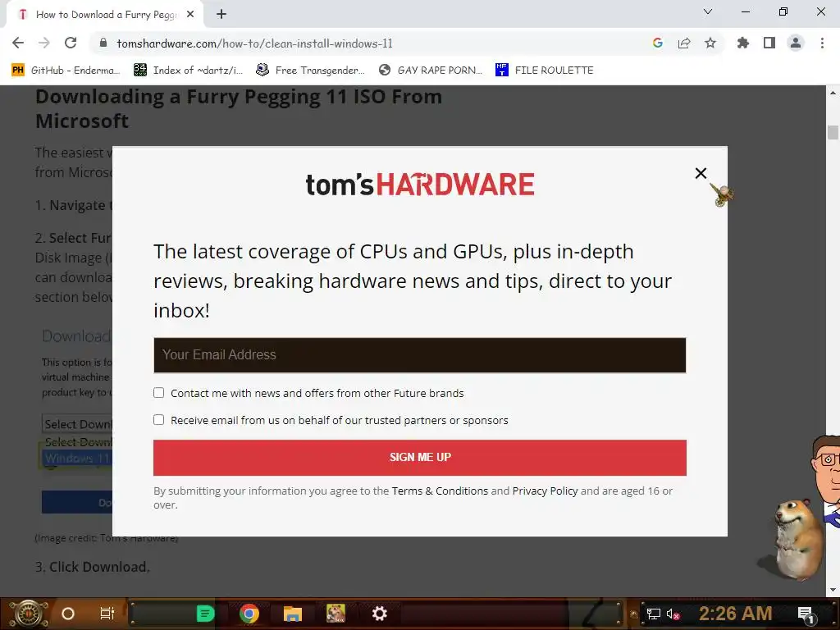Screen dimensions: 840x630
Task: Click the page scrollbar up arrow
Action: [833, 92]
